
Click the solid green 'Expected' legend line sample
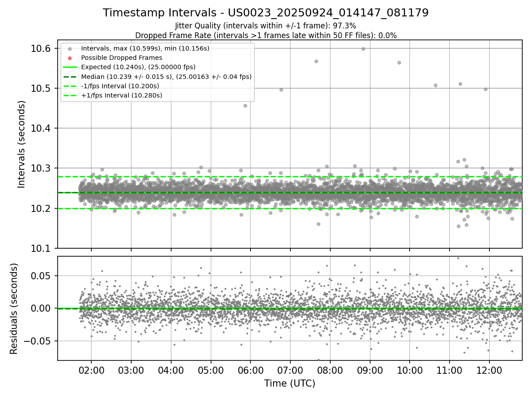click(x=70, y=67)
